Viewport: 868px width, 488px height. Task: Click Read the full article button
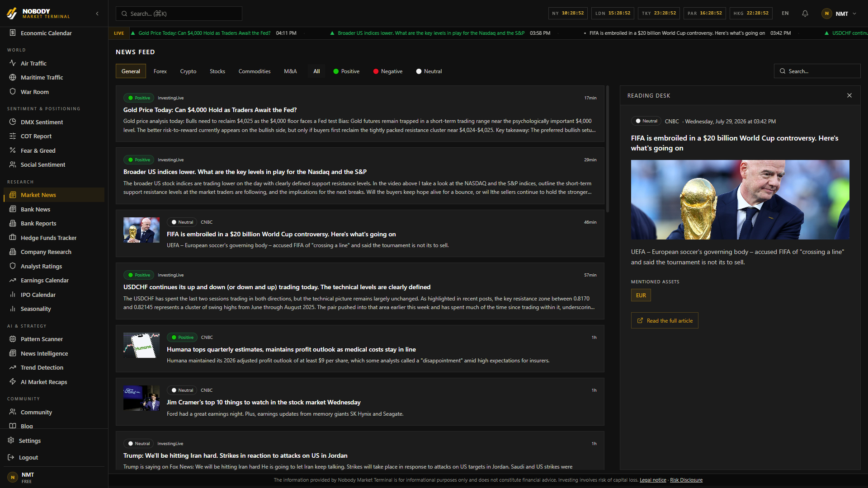coord(665,320)
